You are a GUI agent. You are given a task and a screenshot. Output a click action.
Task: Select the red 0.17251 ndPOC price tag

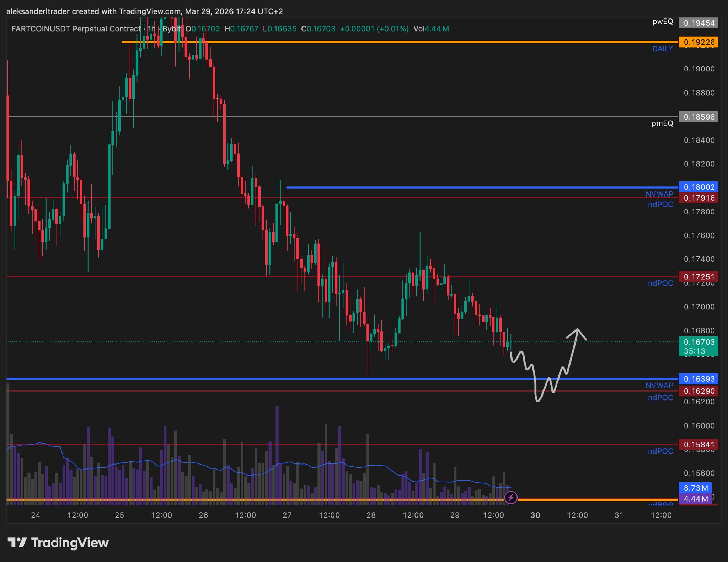point(698,276)
